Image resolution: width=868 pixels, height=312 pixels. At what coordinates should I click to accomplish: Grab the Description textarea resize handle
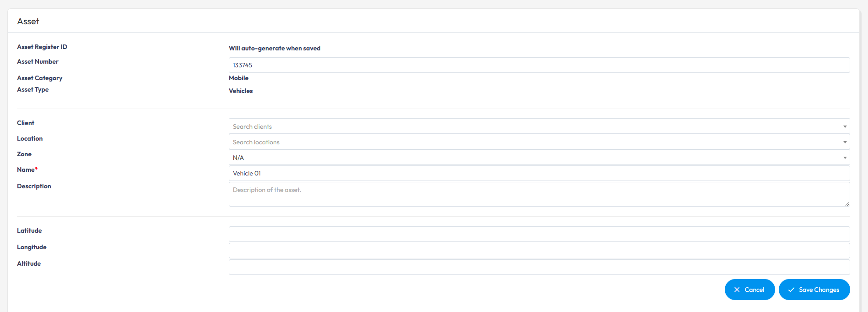click(847, 203)
